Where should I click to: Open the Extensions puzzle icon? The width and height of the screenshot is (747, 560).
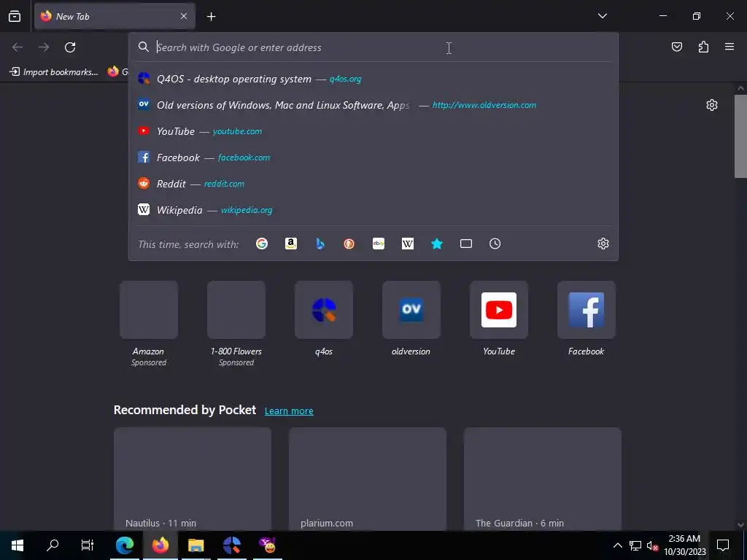pos(703,47)
